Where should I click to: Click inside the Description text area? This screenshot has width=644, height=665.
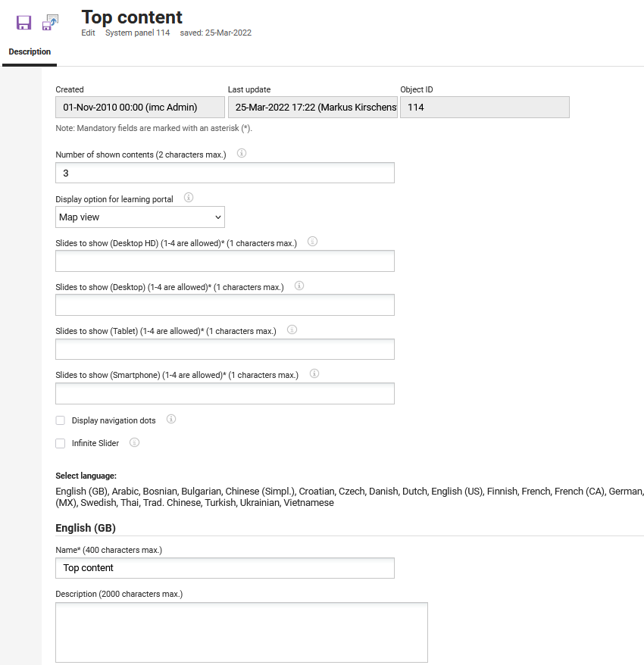click(241, 632)
